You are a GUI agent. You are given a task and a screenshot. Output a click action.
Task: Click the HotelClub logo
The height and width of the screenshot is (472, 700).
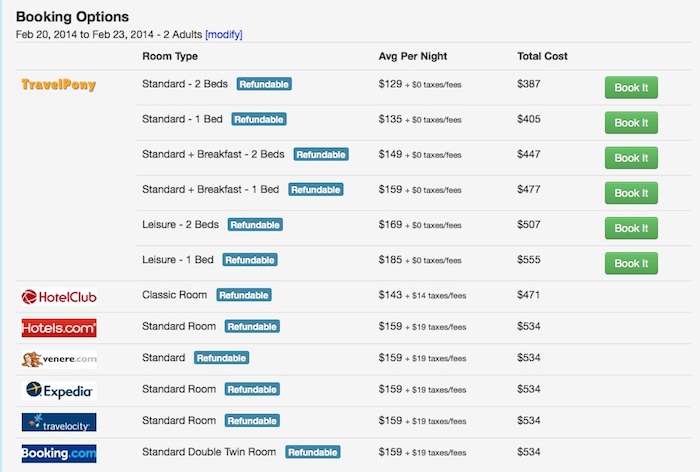(59, 297)
